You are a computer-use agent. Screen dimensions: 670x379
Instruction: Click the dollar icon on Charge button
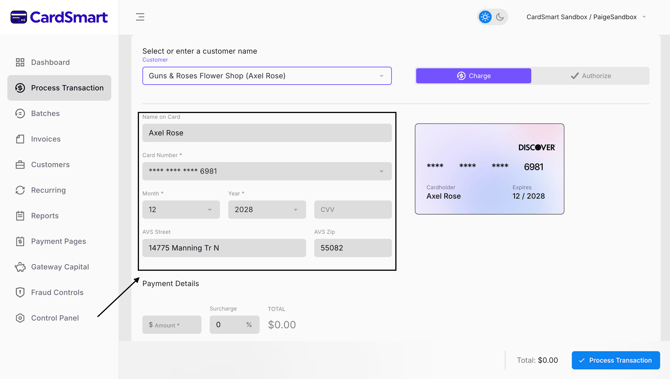point(461,76)
